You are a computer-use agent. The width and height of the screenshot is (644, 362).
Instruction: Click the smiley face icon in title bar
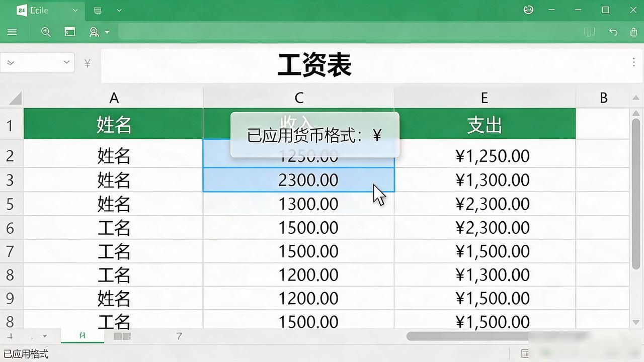click(x=528, y=10)
